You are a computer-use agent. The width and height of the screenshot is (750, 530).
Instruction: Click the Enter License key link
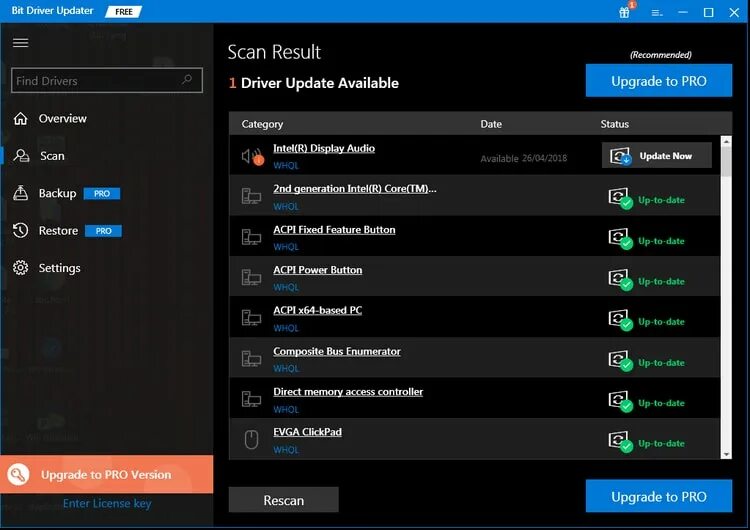pyautogui.click(x=107, y=503)
